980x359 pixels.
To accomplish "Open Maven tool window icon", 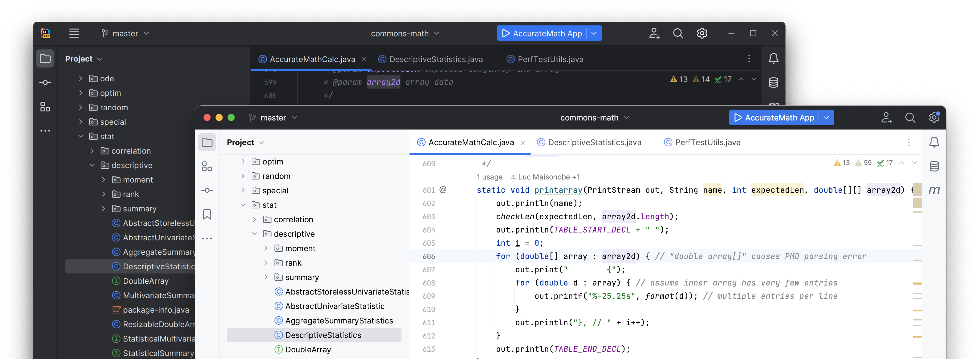I will tap(934, 190).
